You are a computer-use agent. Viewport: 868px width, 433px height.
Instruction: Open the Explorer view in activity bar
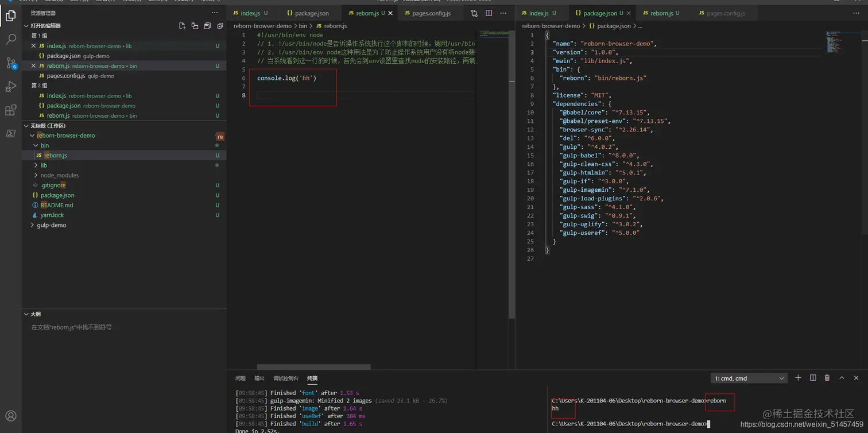point(10,16)
